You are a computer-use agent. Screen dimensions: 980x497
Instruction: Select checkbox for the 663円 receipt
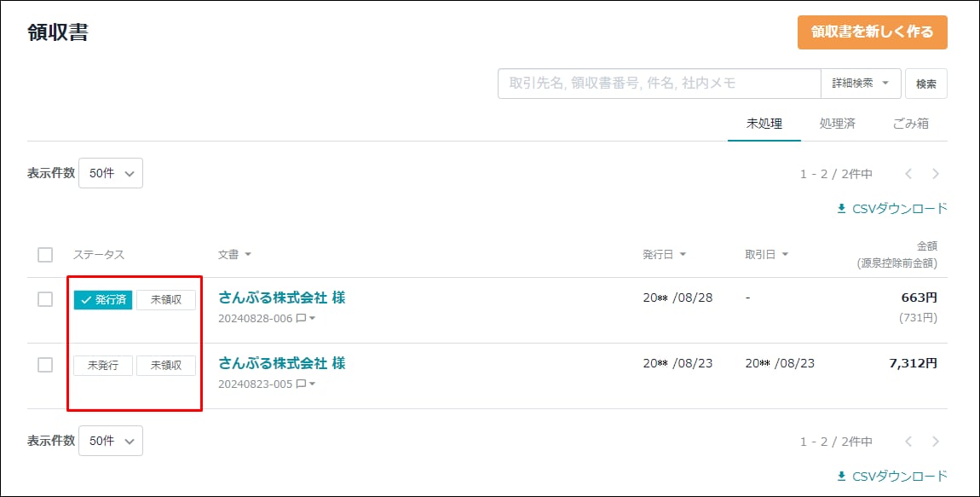[45, 299]
